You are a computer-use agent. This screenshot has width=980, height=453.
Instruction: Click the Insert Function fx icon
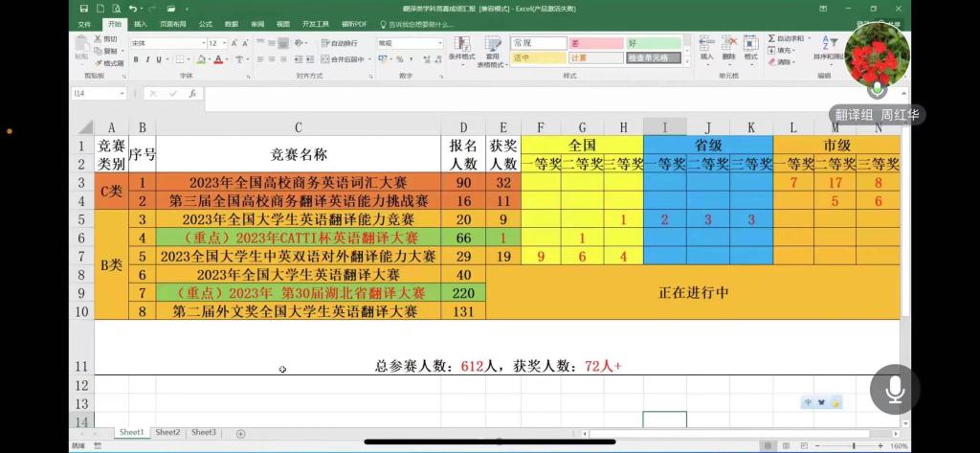tap(192, 94)
